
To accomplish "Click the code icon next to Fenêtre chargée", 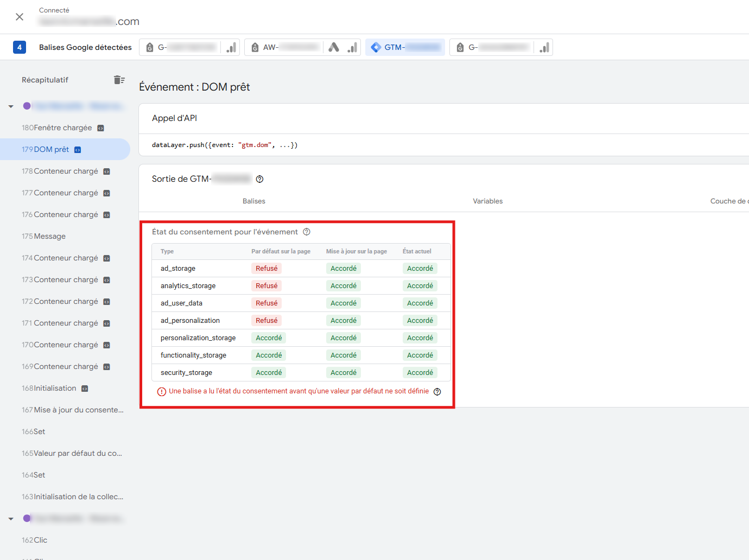I will (x=100, y=128).
